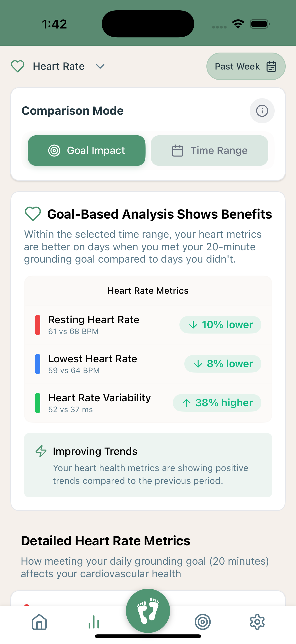Tap the info icon in Comparison Mode

(262, 111)
